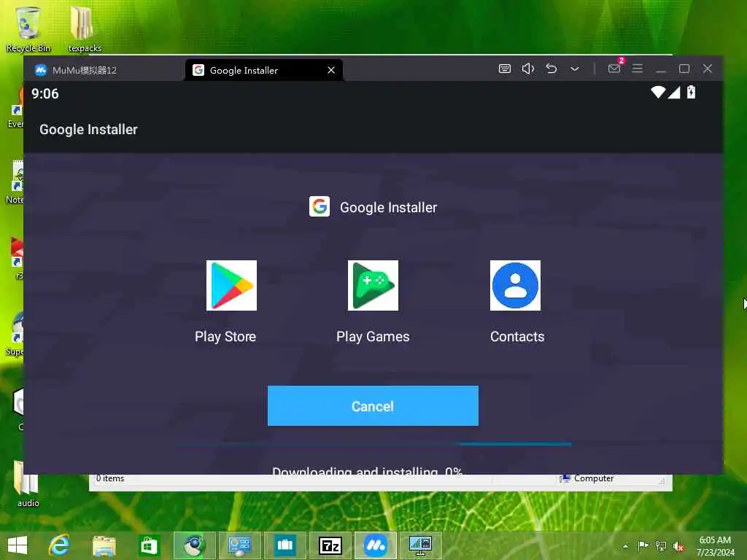The height and width of the screenshot is (560, 747).
Task: Click the Play Store label text
Action: [225, 337]
